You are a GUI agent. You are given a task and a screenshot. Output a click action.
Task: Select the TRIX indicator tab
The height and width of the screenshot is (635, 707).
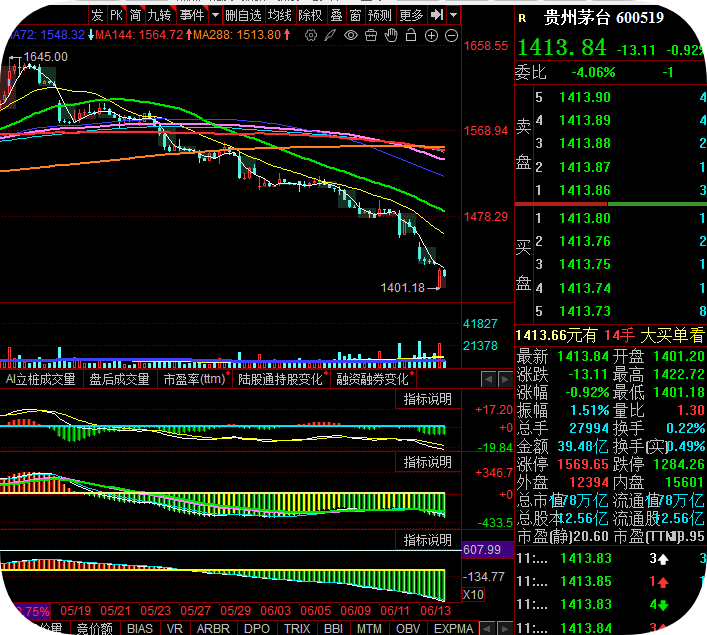coord(297,628)
